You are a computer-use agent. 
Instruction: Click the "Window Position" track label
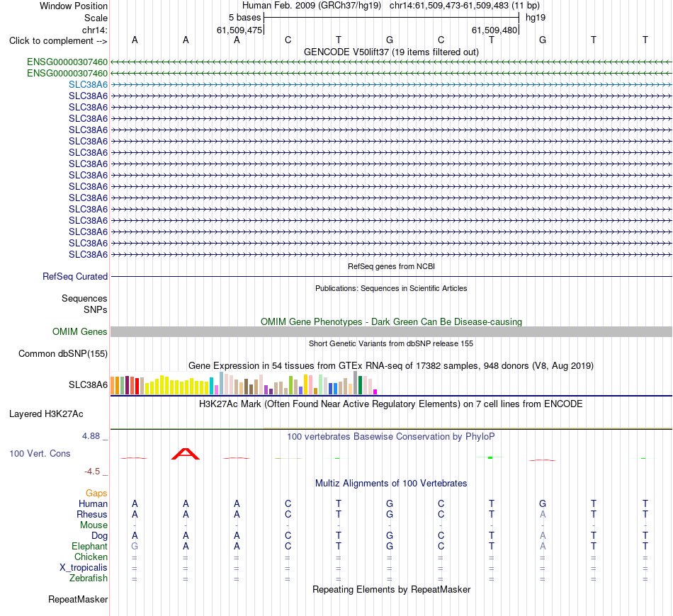click(74, 6)
